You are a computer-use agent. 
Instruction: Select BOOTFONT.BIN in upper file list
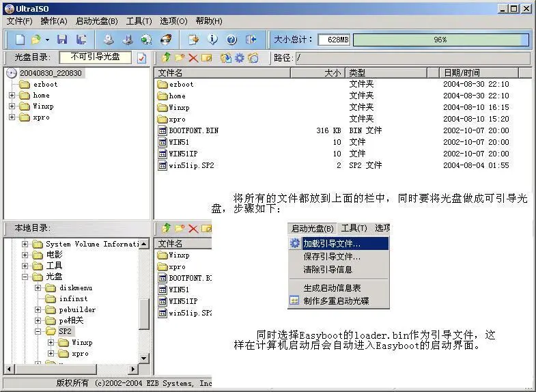[188, 130]
